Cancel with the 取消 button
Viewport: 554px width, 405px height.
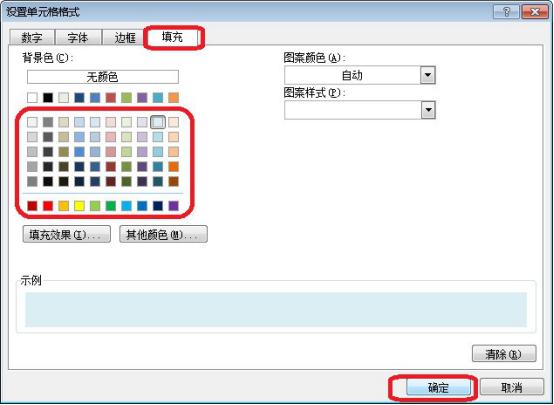coord(511,388)
